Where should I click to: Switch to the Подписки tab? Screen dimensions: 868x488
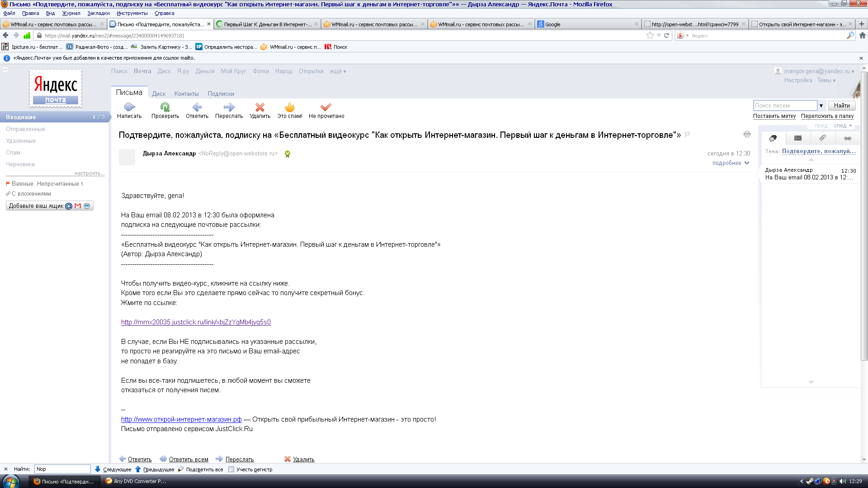tap(221, 94)
